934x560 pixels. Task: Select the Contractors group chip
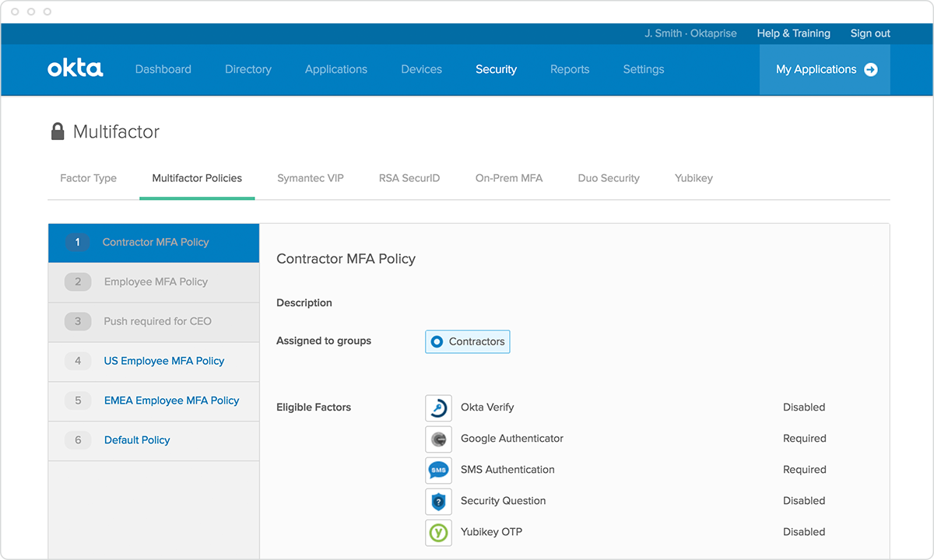[x=468, y=341]
